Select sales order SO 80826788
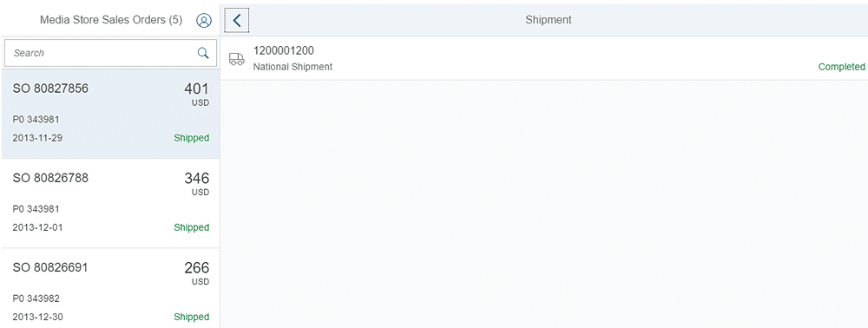 point(110,204)
